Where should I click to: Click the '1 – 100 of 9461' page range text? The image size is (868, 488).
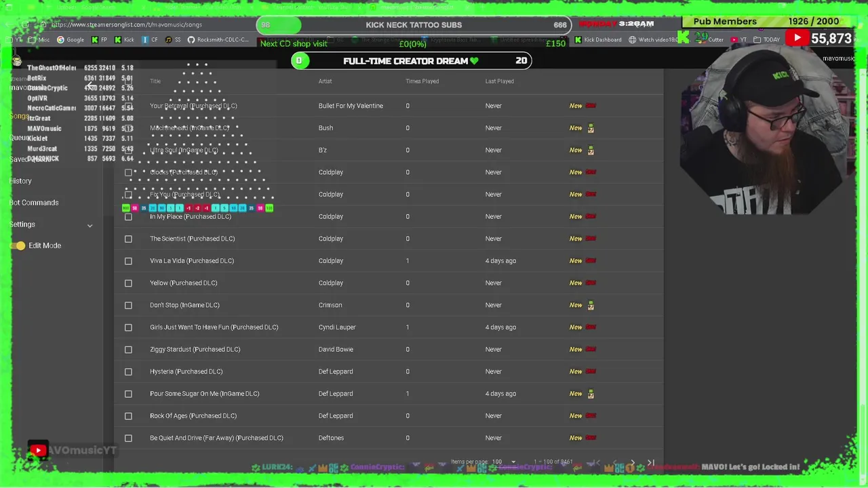(553, 462)
